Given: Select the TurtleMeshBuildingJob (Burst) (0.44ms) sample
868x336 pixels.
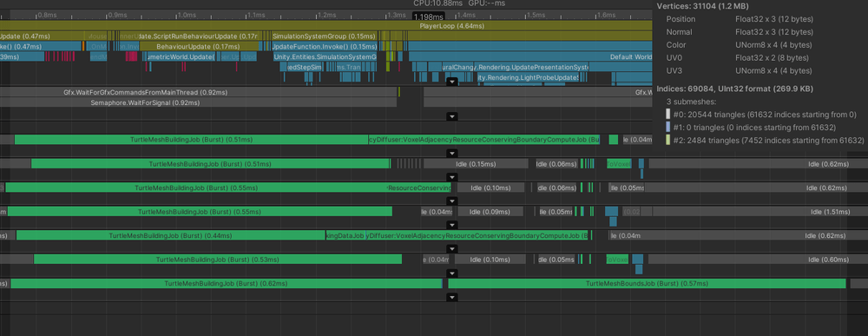Looking at the screenshot, I should click(170, 235).
